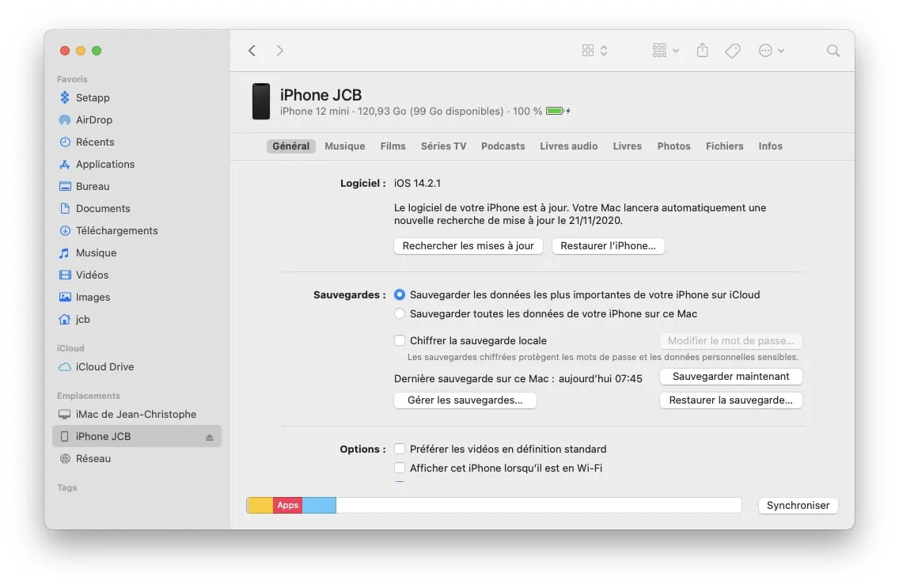Click the red Apps storage segment
Image resolution: width=899 pixels, height=588 pixels.
click(x=288, y=505)
